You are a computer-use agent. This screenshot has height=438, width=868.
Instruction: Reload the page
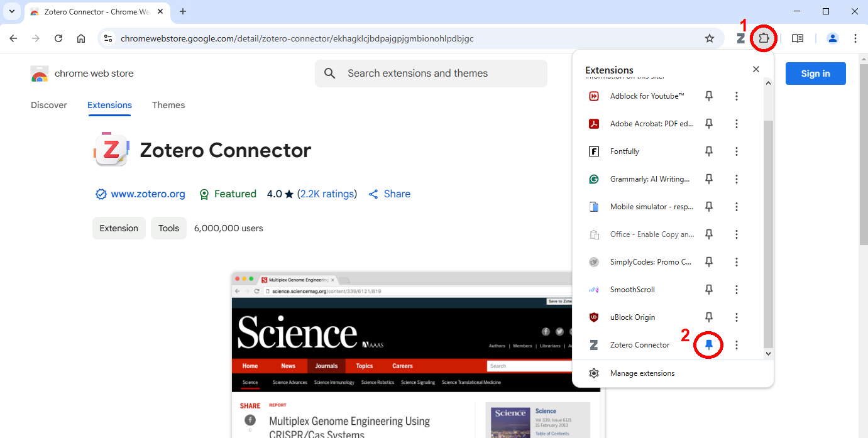[x=58, y=38]
